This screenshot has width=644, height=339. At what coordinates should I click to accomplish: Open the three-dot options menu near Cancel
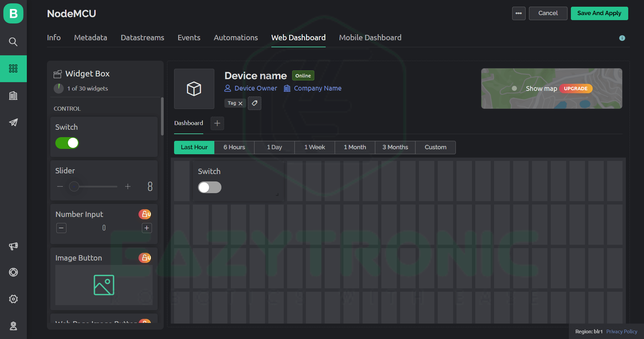519,13
